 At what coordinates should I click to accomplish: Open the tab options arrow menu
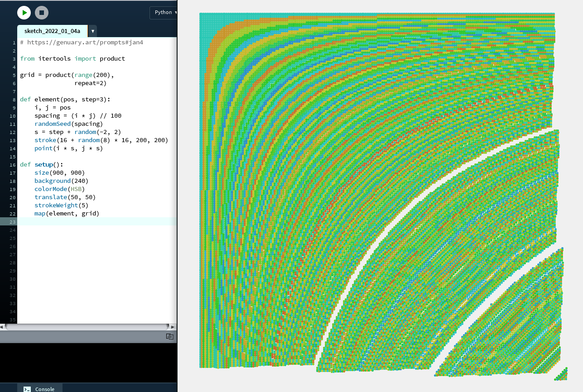click(x=93, y=31)
